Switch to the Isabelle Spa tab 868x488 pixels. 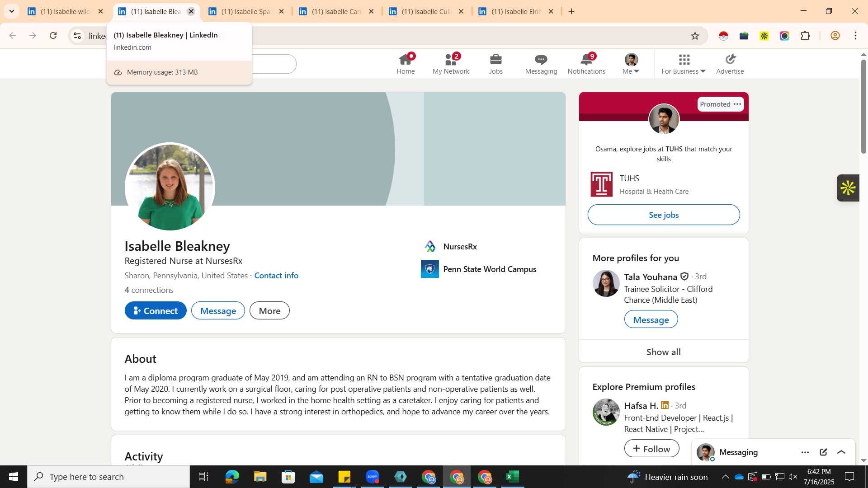245,11
